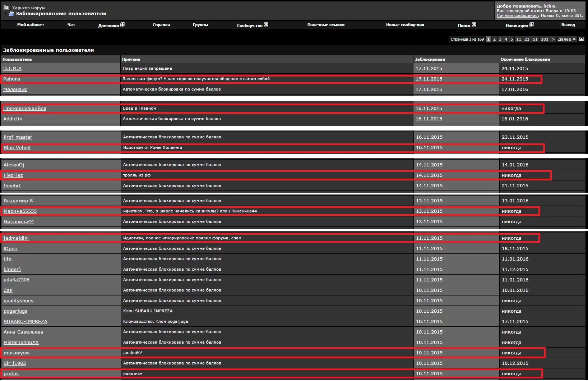This screenshot has height=381, width=588.
Task: Click the icon beside the Заблокированные пользователи title
Action: pos(11,14)
